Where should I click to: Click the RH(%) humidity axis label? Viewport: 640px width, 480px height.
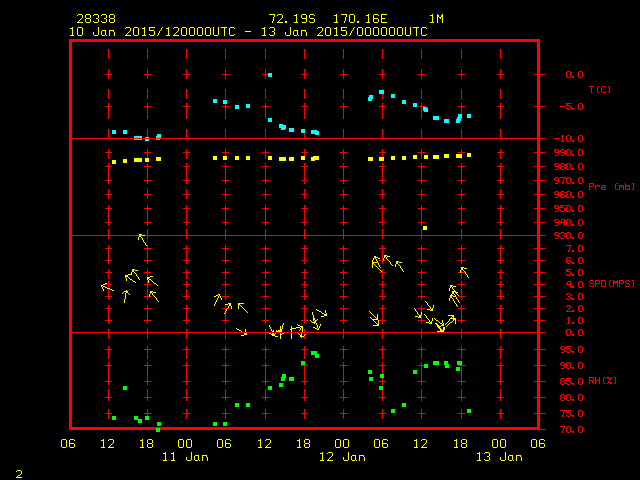point(603,381)
